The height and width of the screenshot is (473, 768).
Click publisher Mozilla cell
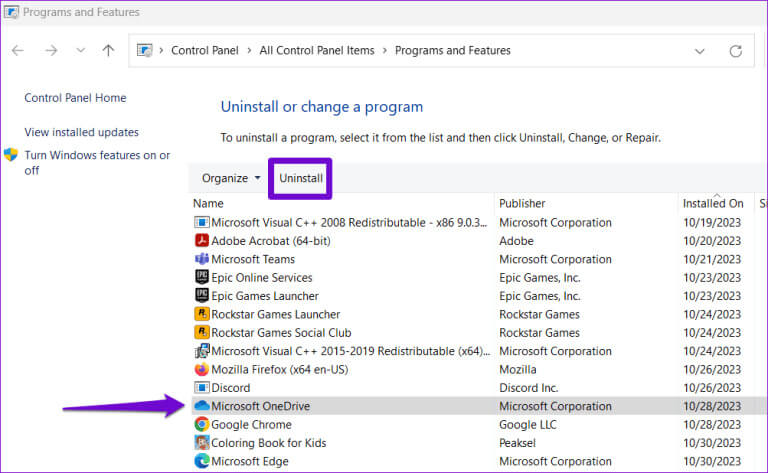(518, 369)
